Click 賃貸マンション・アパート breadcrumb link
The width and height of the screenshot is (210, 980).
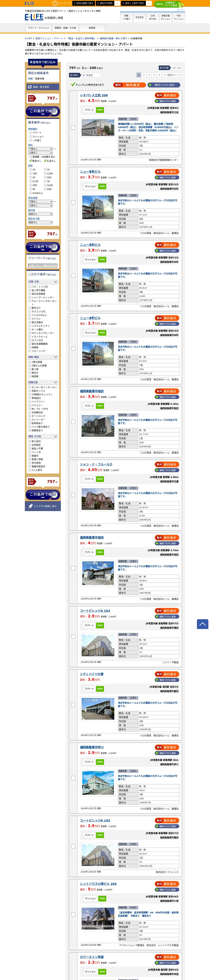point(49,38)
